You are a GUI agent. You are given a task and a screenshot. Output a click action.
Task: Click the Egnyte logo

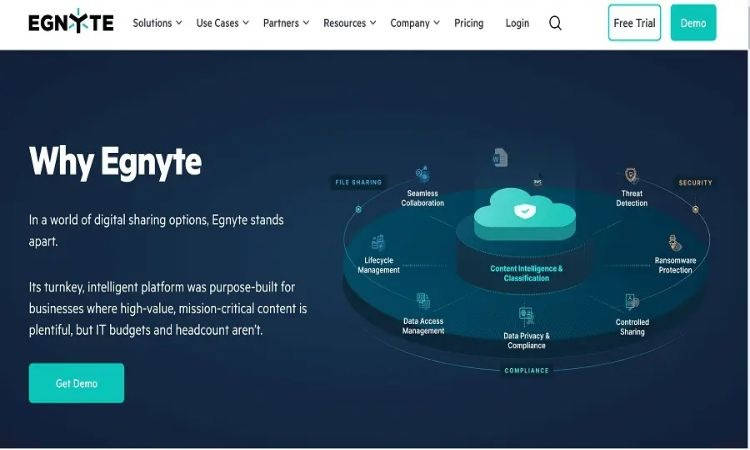point(71,22)
